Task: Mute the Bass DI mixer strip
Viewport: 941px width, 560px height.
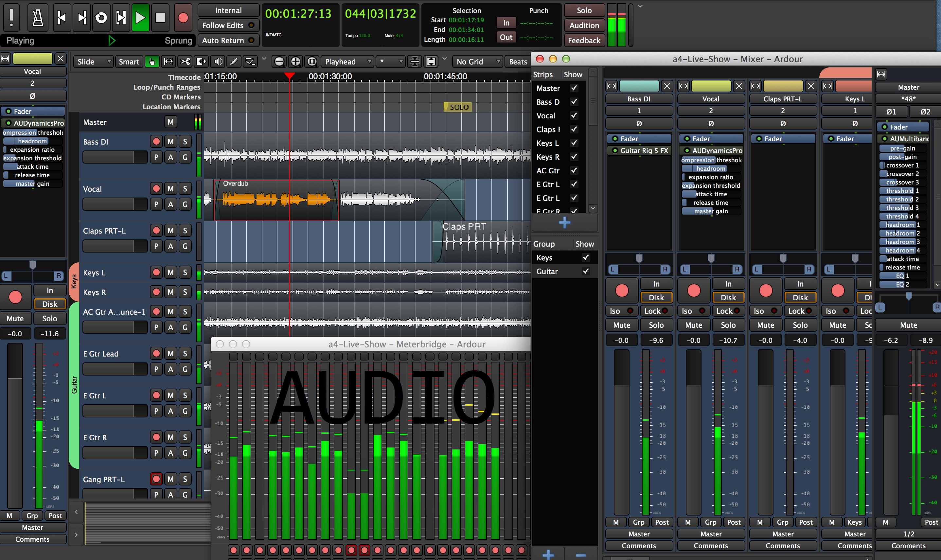Action: 621,325
